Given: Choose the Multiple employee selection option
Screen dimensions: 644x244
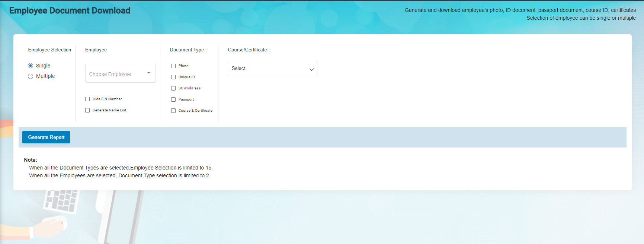Looking at the screenshot, I should pyautogui.click(x=31, y=76).
